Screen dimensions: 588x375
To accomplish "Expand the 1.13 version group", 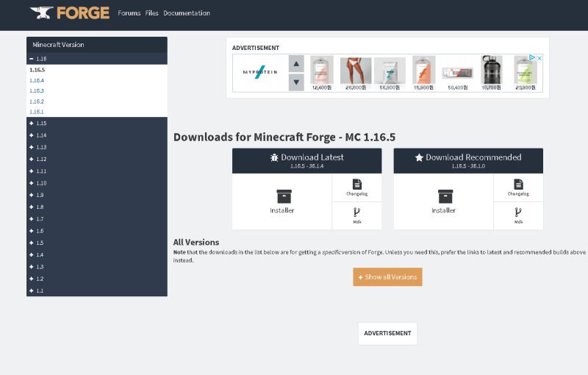I will 97,147.
